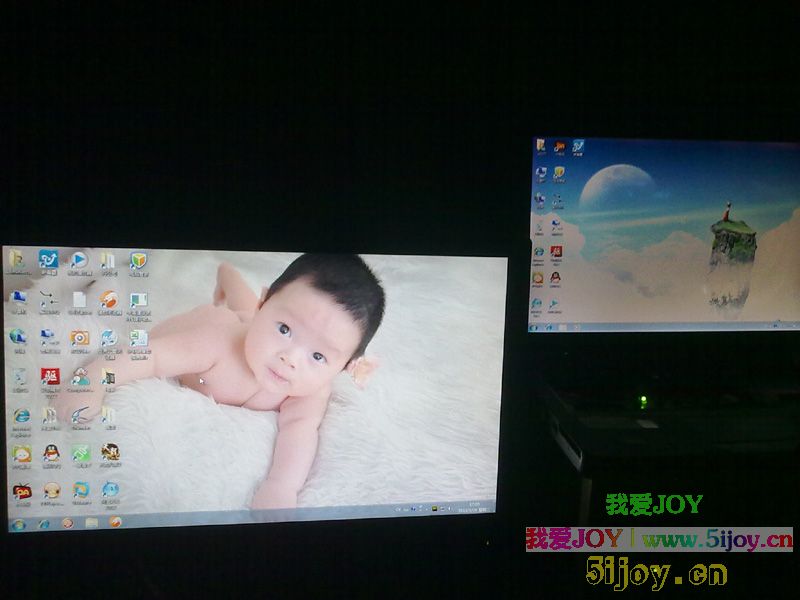
Task: Open the orange ball icon on baby-wallpaper taskbar
Action: (115, 521)
